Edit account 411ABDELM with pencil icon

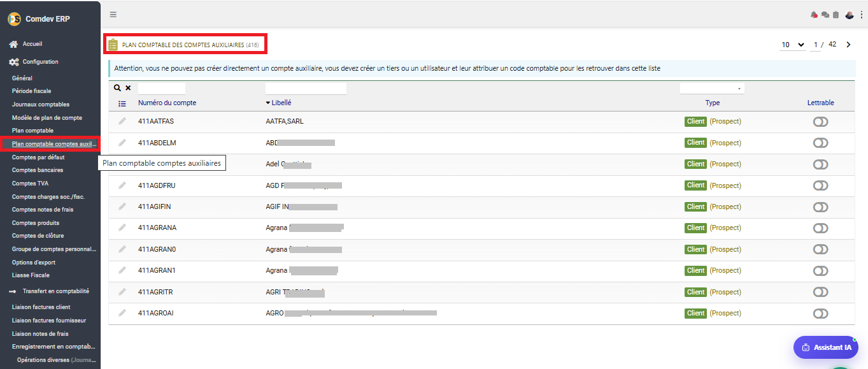click(x=122, y=143)
